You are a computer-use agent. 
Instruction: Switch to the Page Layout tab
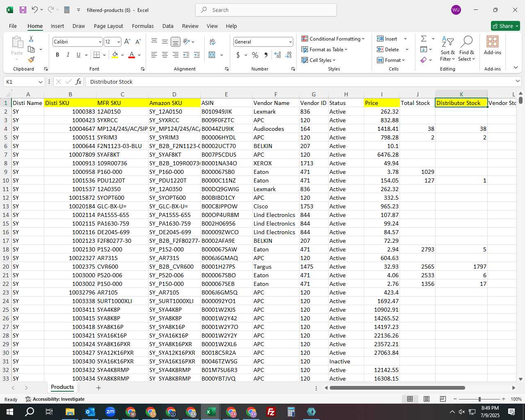coord(108,26)
